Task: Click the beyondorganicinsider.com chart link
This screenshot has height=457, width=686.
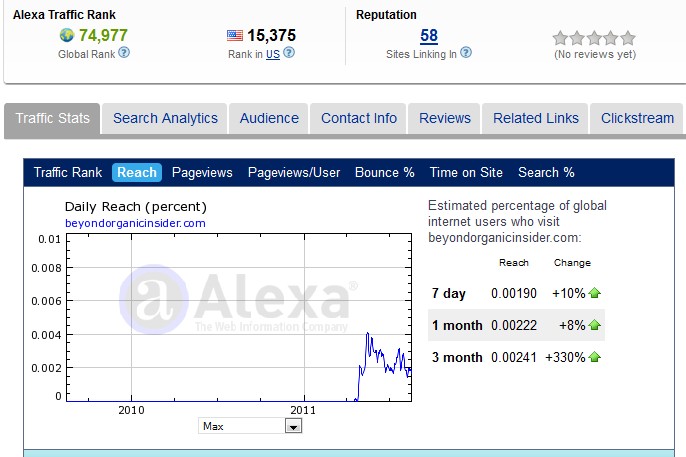Action: click(x=135, y=223)
